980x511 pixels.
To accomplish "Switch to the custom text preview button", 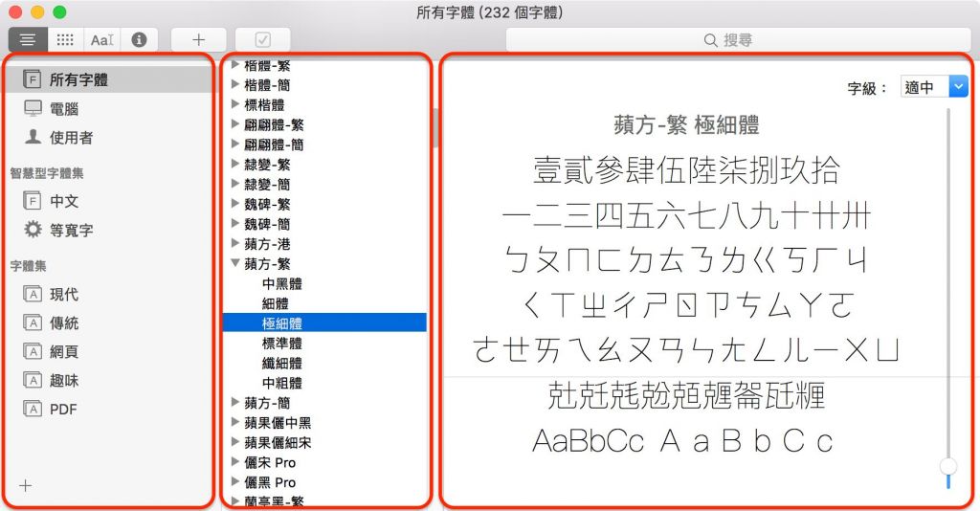I will (101, 40).
